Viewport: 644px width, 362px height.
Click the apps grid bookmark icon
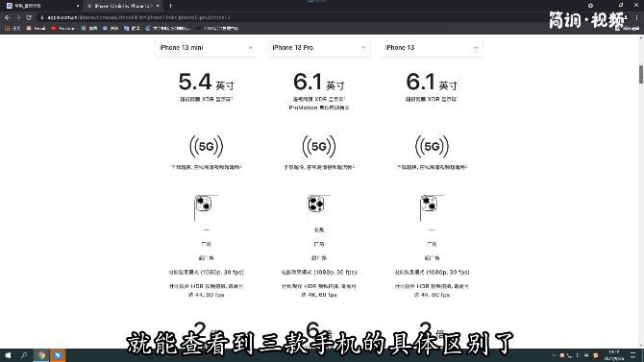[x=7, y=28]
